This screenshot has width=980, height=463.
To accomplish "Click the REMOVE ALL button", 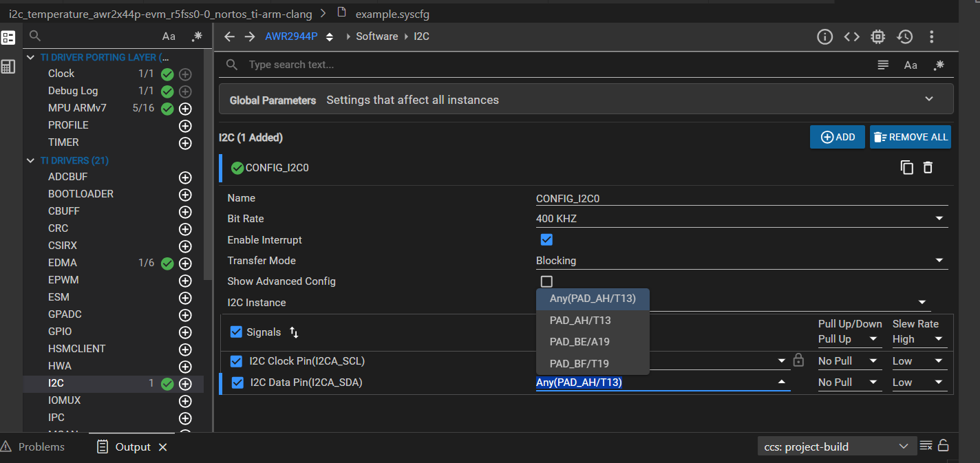I will click(x=910, y=137).
